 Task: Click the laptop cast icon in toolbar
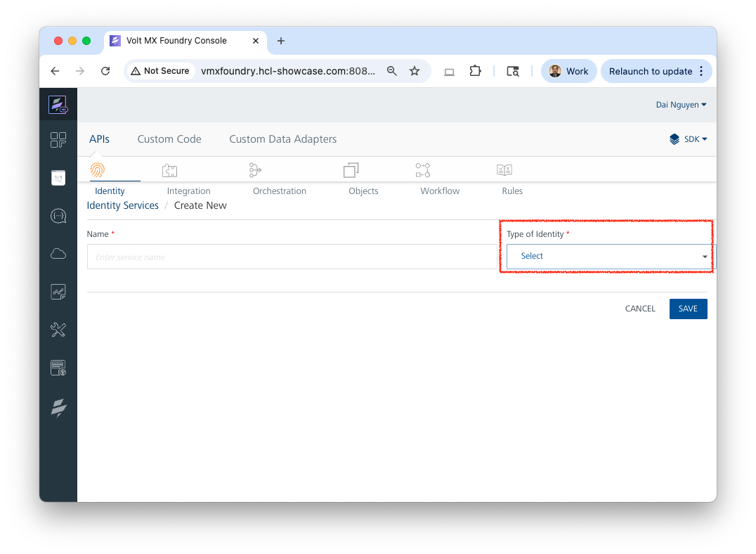tap(450, 72)
